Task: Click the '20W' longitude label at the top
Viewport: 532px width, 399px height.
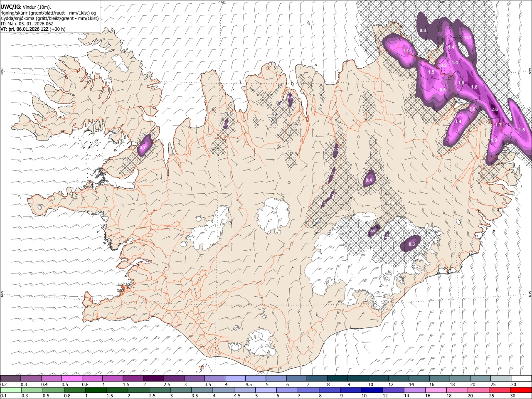Action: pos(221,2)
